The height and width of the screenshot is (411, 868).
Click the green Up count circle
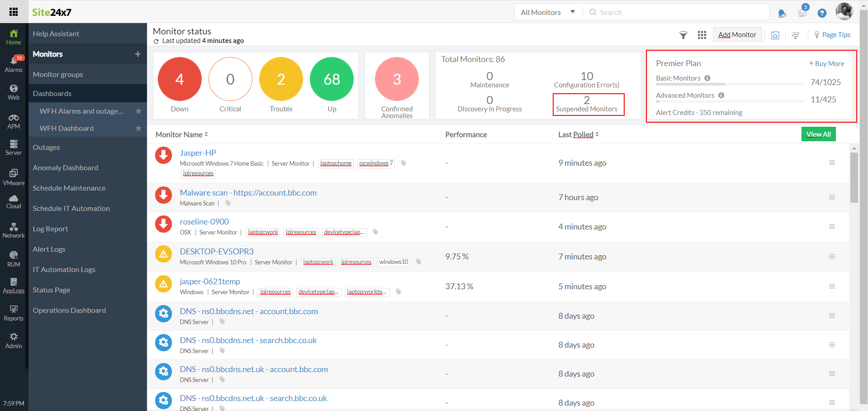point(332,79)
